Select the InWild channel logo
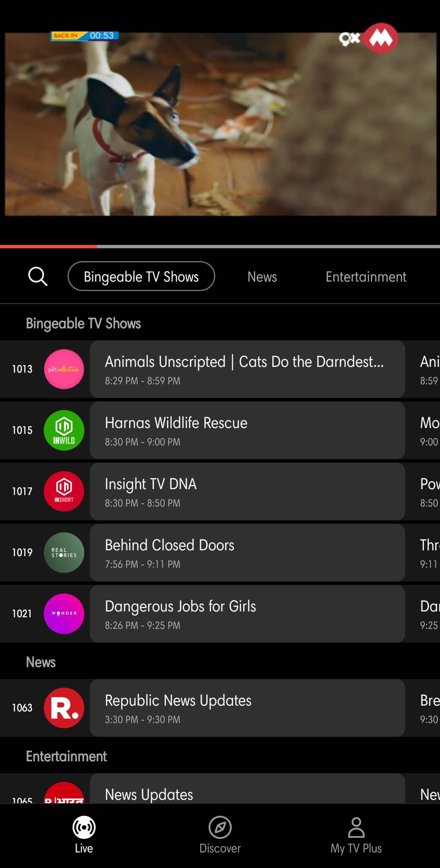Image resolution: width=440 pixels, height=868 pixels. pos(64,430)
